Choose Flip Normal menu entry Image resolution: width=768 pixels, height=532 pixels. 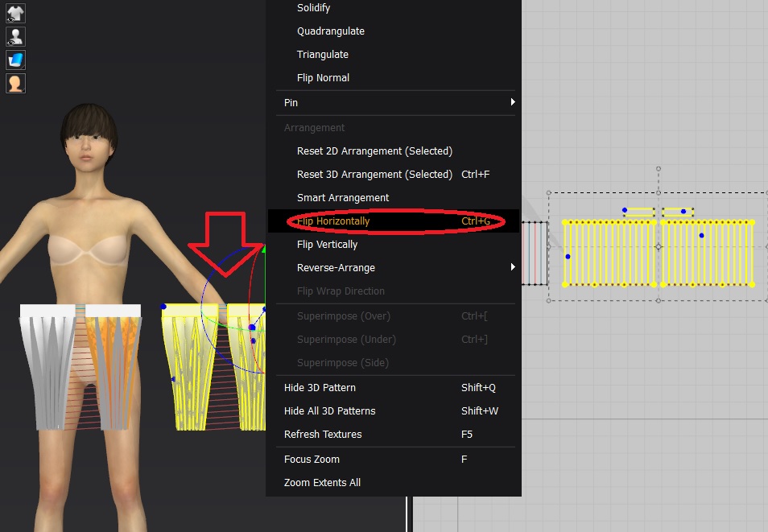pos(323,77)
